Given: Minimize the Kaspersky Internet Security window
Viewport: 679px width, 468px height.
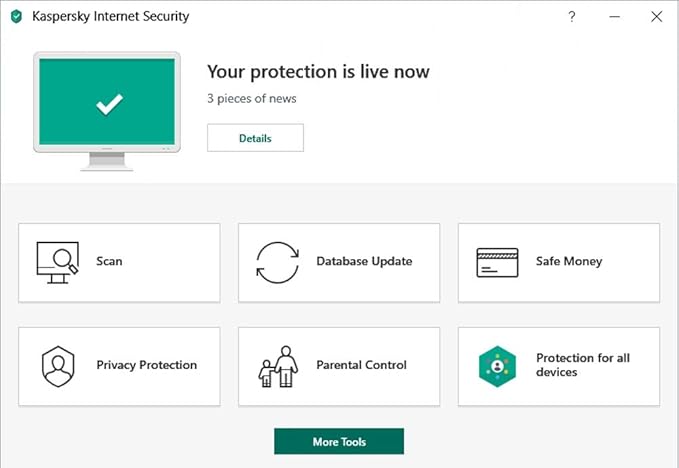Looking at the screenshot, I should (x=613, y=17).
